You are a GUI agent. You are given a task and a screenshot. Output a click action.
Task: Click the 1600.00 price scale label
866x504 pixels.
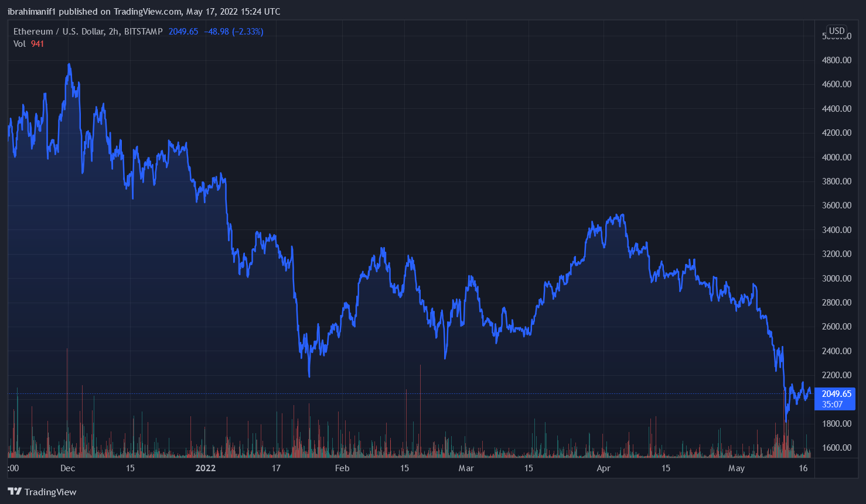tap(837, 448)
